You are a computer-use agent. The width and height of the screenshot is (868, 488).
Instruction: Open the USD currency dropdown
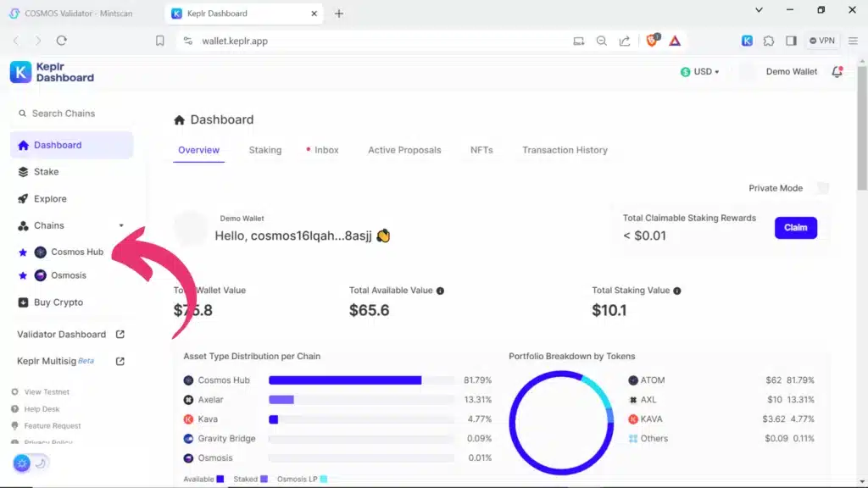pos(700,72)
